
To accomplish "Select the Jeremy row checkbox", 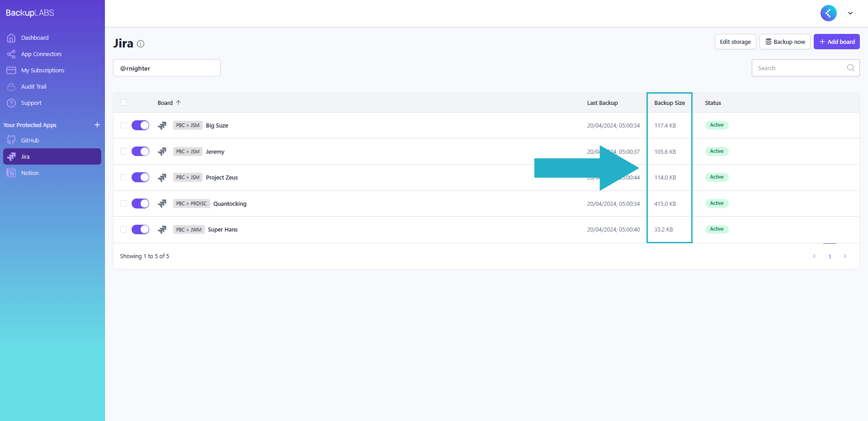I will pyautogui.click(x=123, y=151).
